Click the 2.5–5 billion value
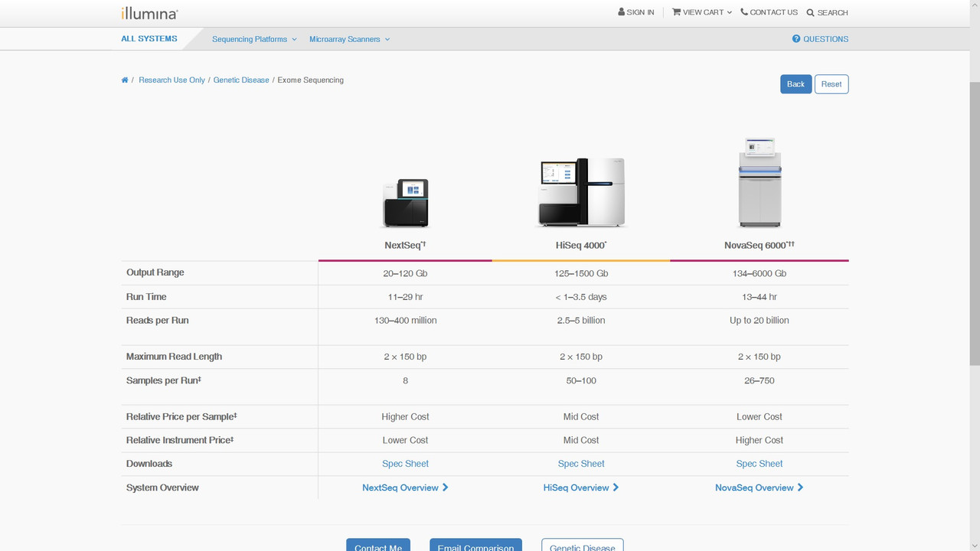 point(581,321)
